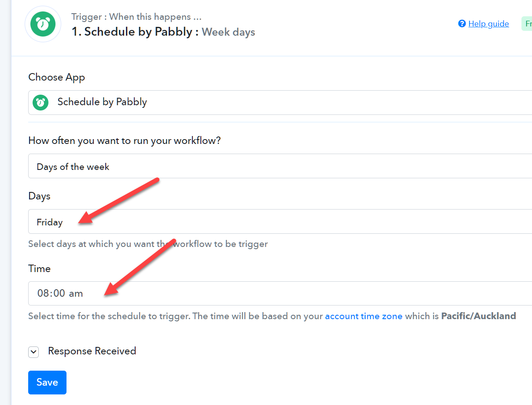
Task: Expand the Response Received chevron box
Action: (33, 352)
